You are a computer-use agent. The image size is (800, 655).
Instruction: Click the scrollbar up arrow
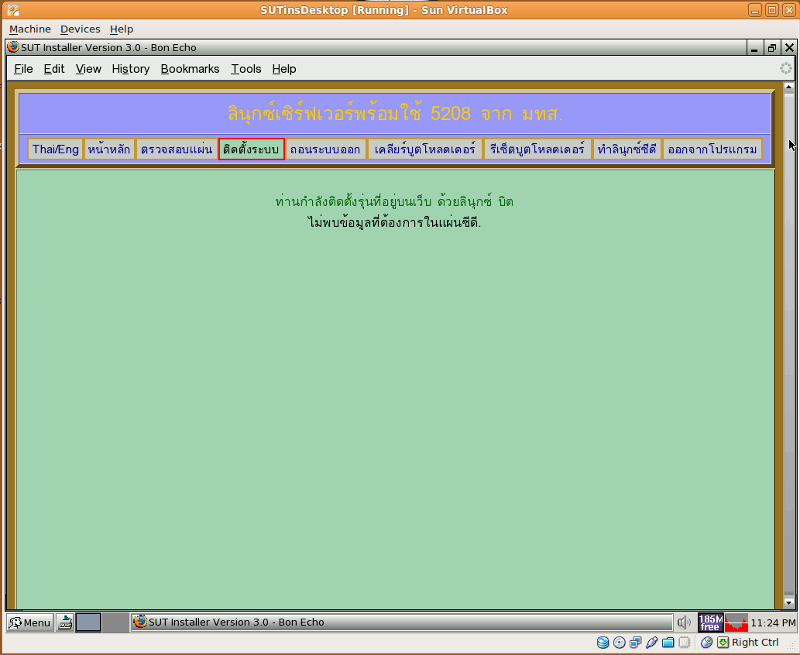[789, 87]
